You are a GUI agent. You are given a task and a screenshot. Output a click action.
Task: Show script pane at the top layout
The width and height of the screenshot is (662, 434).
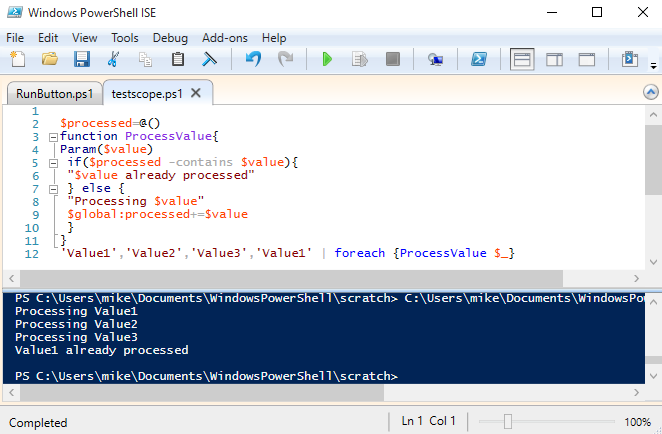tap(522, 59)
